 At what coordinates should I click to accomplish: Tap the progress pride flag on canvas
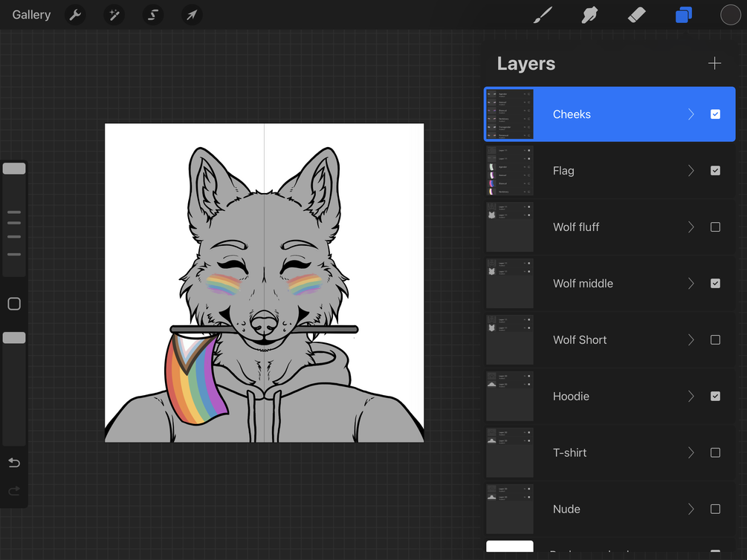[195, 379]
